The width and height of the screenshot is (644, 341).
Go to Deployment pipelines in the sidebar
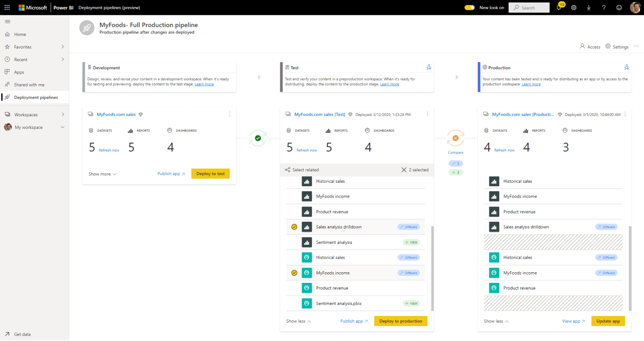point(36,97)
